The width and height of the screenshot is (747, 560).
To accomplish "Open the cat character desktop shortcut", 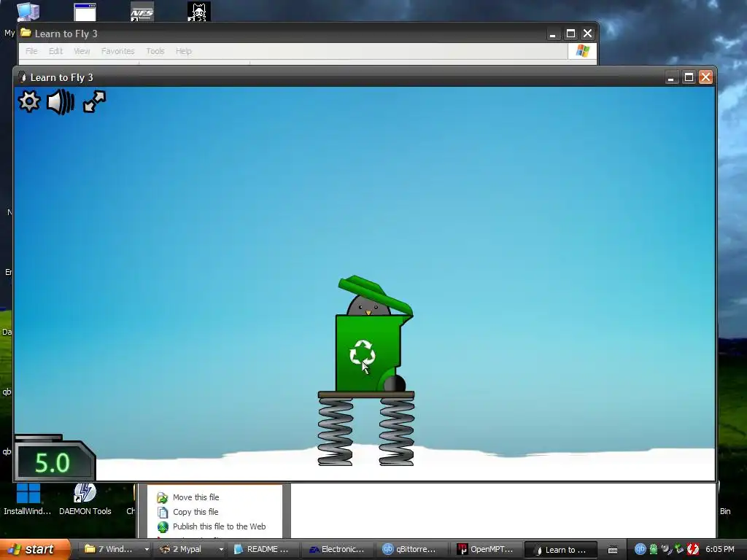I will tap(198, 12).
